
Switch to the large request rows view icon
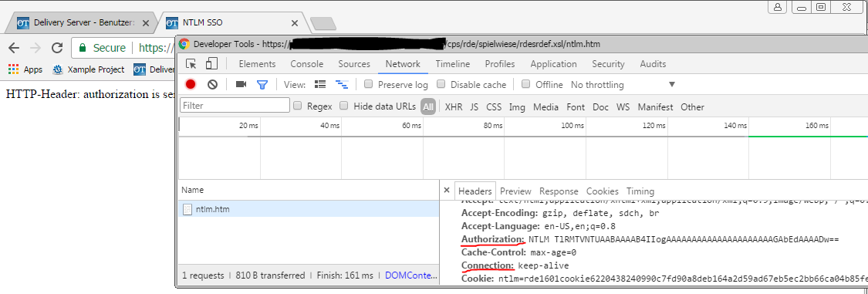click(320, 85)
